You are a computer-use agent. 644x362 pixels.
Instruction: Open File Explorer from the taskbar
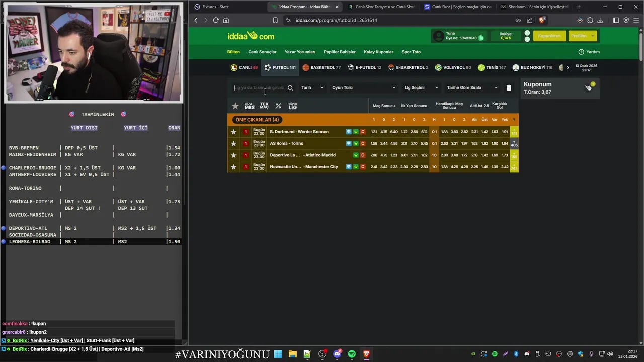[293, 354]
